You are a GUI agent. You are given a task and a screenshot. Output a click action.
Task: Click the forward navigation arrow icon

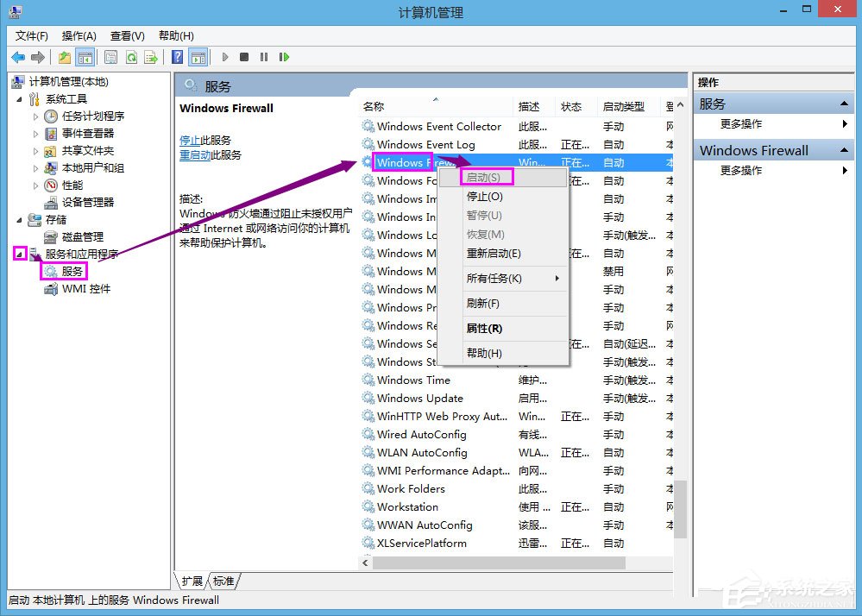point(36,57)
